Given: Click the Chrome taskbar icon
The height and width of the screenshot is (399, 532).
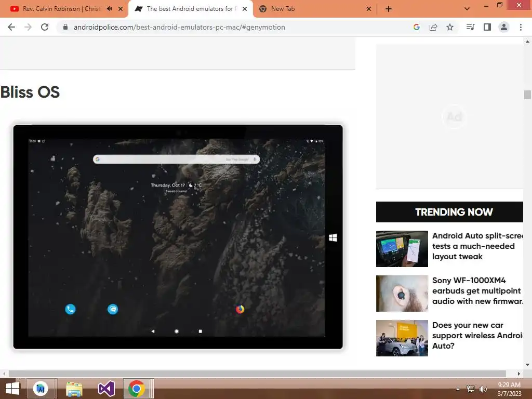Looking at the screenshot, I should pos(137,389).
